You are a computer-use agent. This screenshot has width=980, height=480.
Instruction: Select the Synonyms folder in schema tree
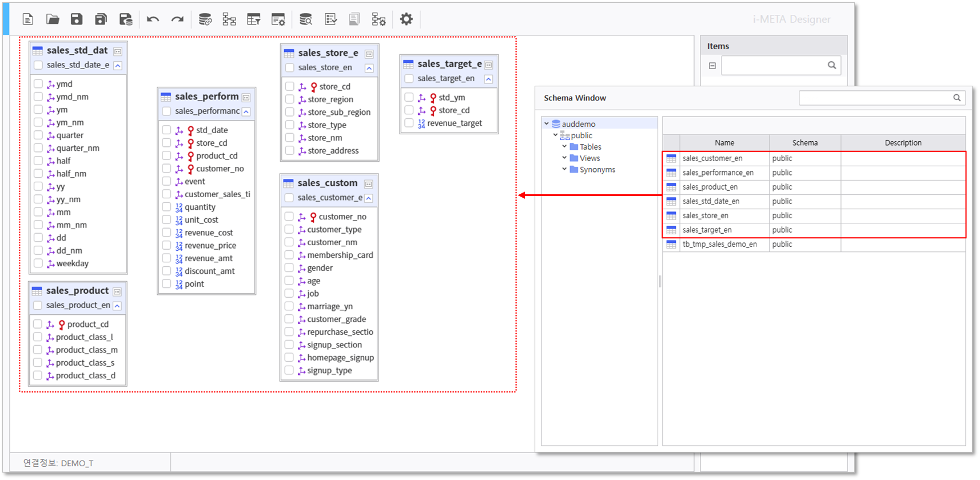point(592,170)
